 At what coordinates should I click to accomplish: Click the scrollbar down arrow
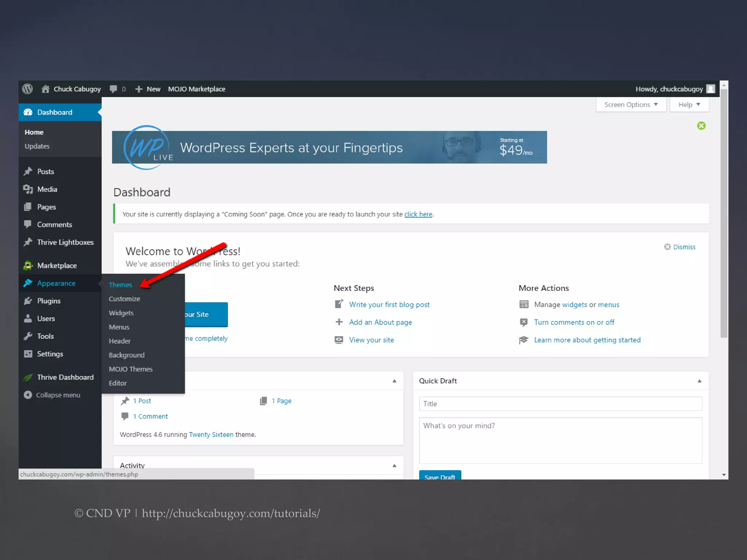[x=724, y=475]
